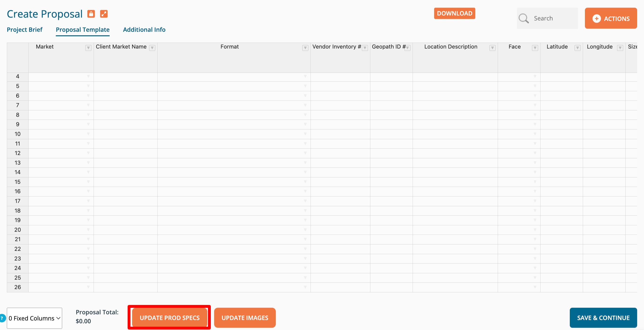
Task: Switch to the Proposal Template tab
Action: (x=83, y=30)
